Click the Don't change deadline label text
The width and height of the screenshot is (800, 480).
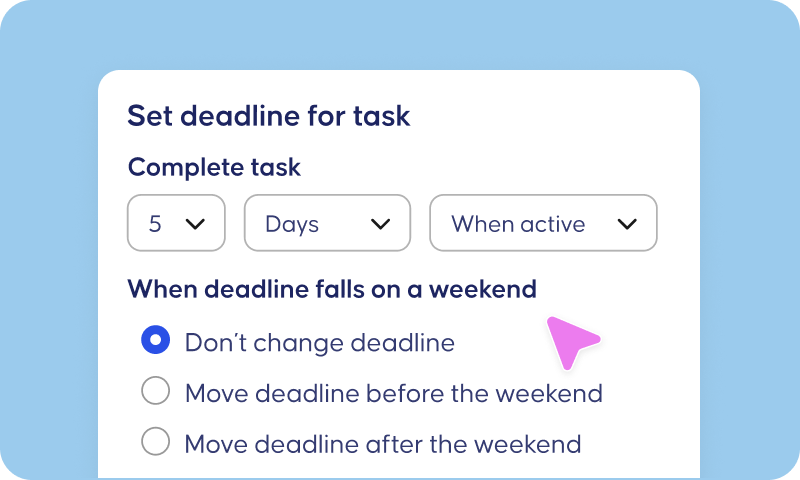pyautogui.click(x=319, y=342)
